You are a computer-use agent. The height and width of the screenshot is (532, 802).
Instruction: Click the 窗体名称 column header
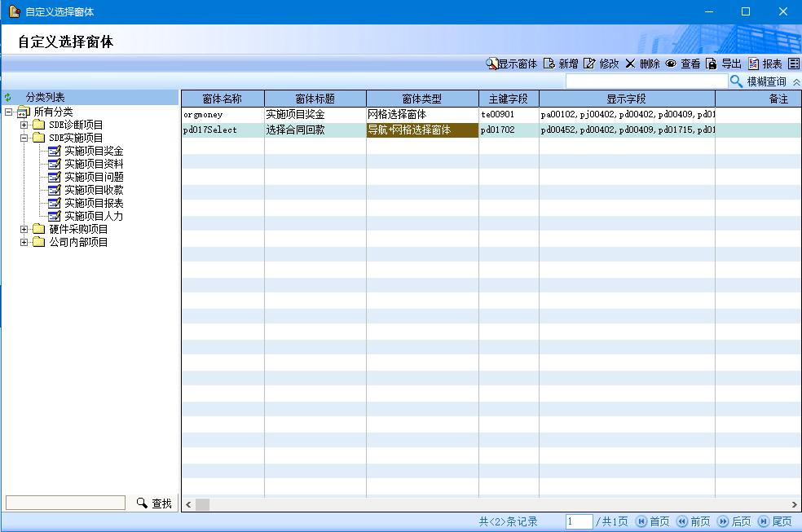(222, 99)
